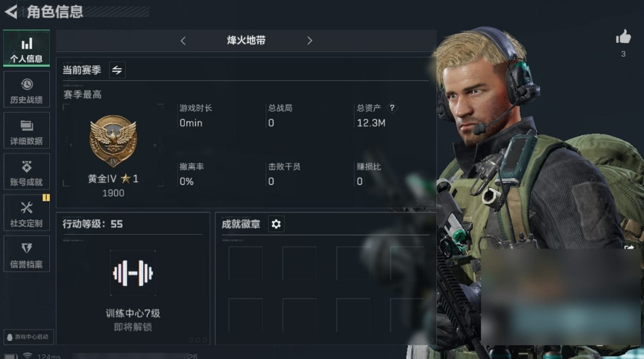Open the 账号成就 account achievements section
This screenshot has width=644, height=359.
[x=27, y=172]
